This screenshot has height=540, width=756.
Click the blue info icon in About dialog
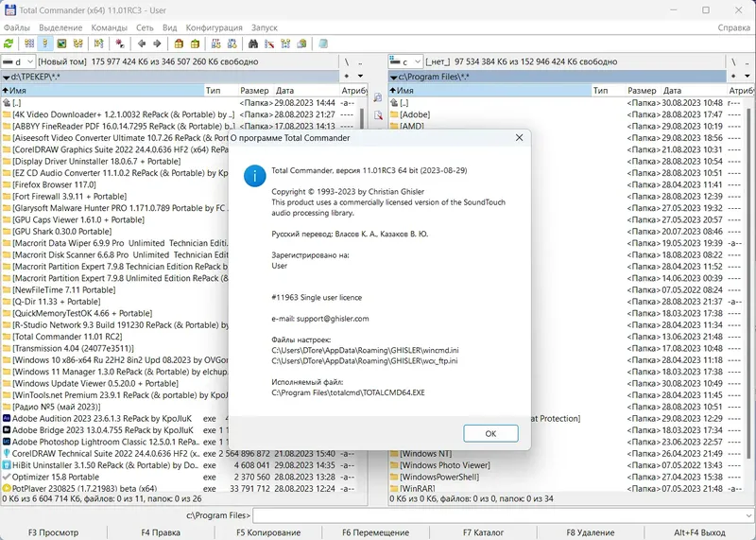pos(254,176)
